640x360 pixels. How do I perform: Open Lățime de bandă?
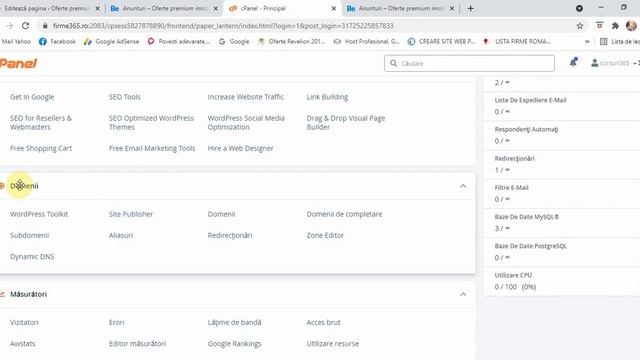tap(234, 322)
